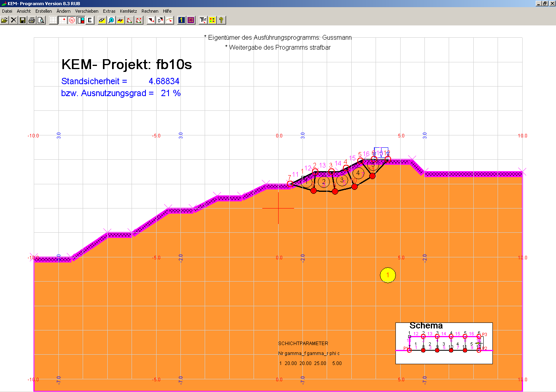Save project with the floppy disk icon
This screenshot has height=392, width=556.
[23, 20]
